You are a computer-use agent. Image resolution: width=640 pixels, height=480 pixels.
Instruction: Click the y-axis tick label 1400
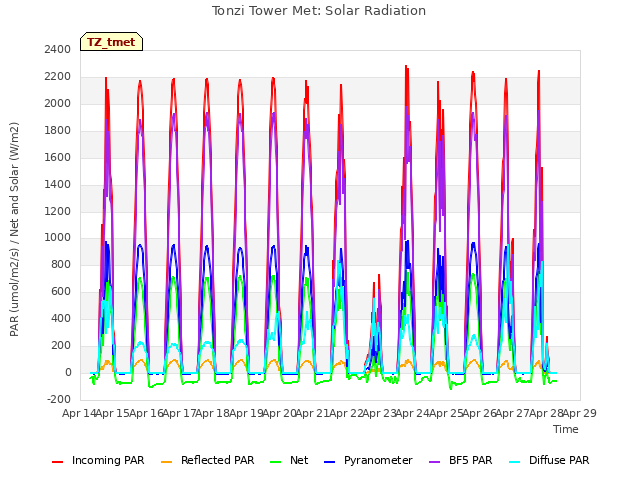tap(58, 184)
